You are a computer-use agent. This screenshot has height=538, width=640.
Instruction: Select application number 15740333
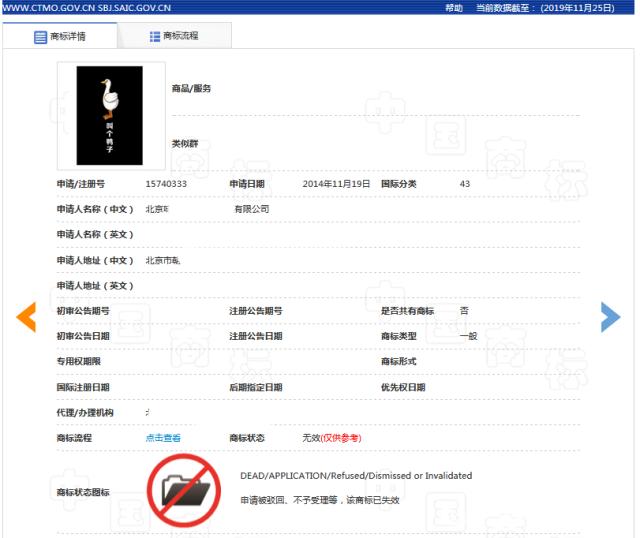pos(166,184)
